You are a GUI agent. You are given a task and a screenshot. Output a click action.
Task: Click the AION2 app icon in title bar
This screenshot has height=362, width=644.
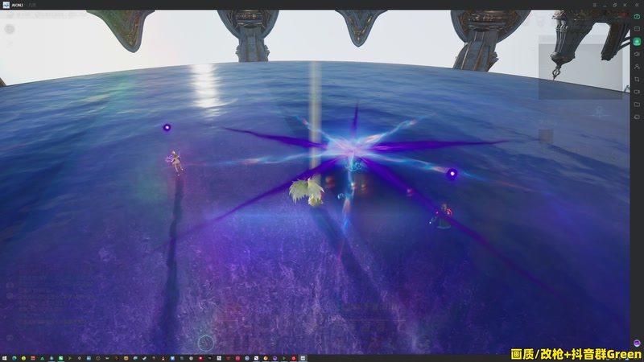click(6, 5)
